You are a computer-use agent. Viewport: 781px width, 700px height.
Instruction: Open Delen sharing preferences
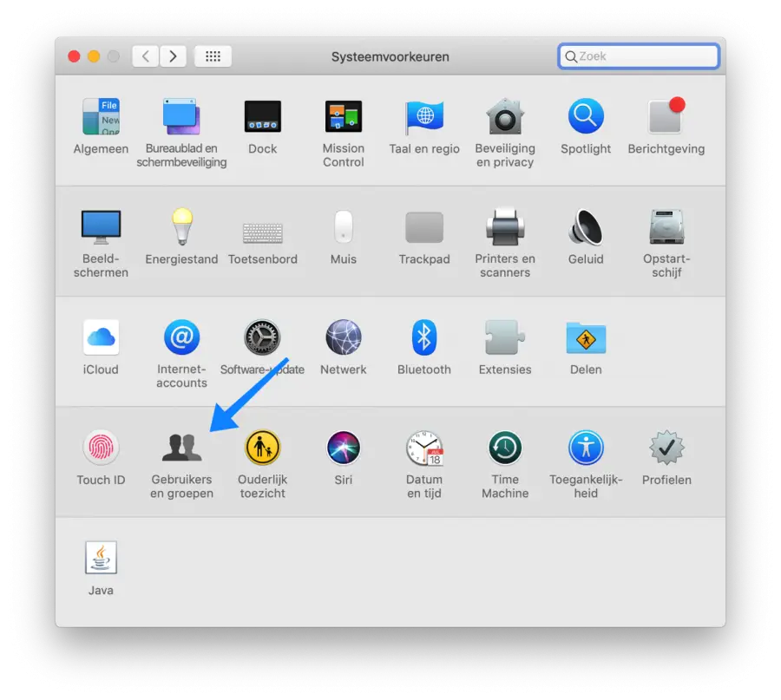[586, 337]
